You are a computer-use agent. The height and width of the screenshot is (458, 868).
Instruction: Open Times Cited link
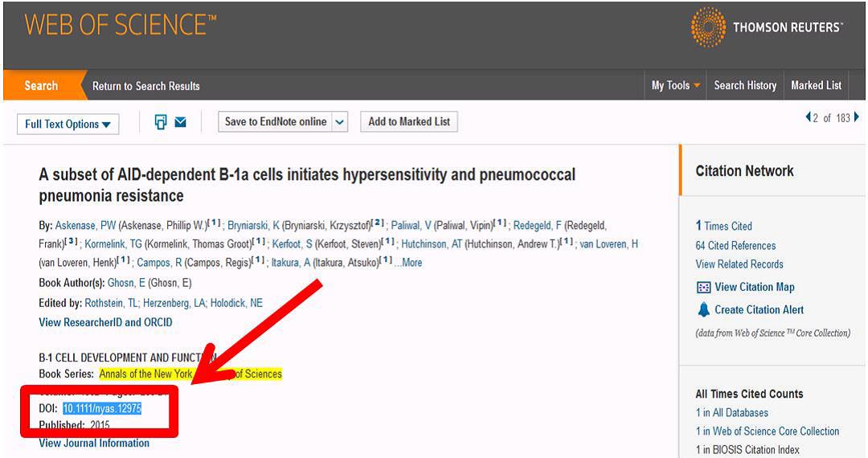[723, 226]
